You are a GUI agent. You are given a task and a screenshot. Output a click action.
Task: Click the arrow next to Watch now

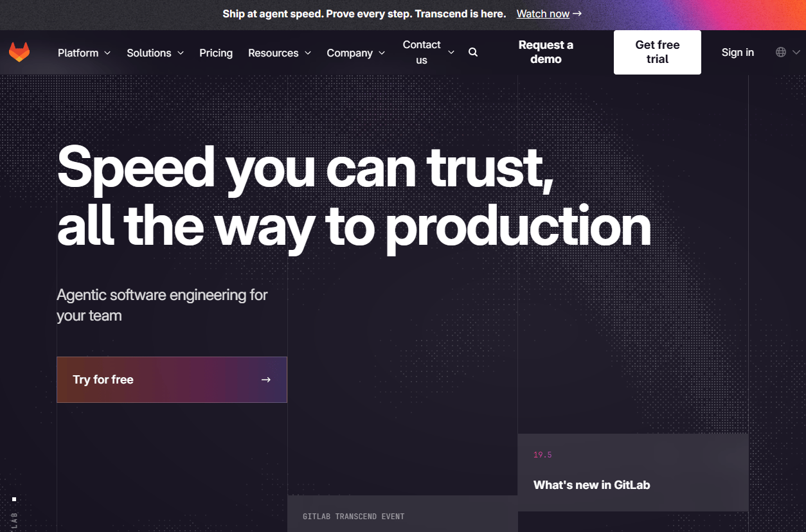coord(577,13)
